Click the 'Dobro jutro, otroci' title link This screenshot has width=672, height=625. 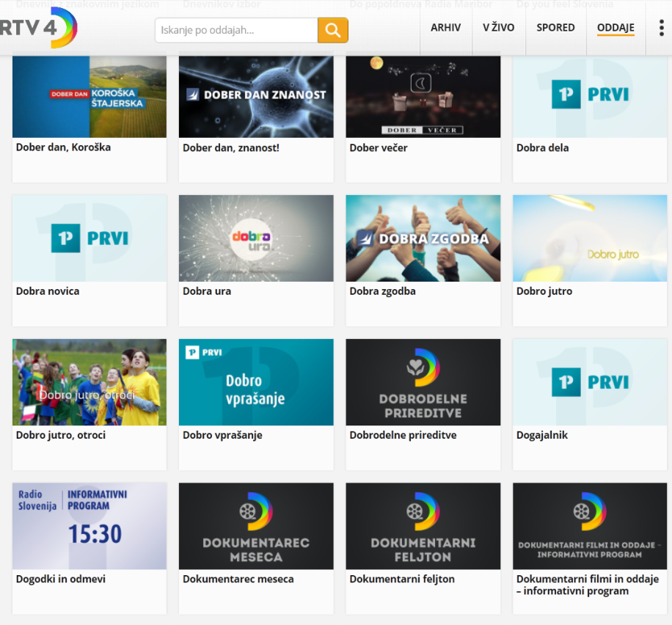[61, 436]
